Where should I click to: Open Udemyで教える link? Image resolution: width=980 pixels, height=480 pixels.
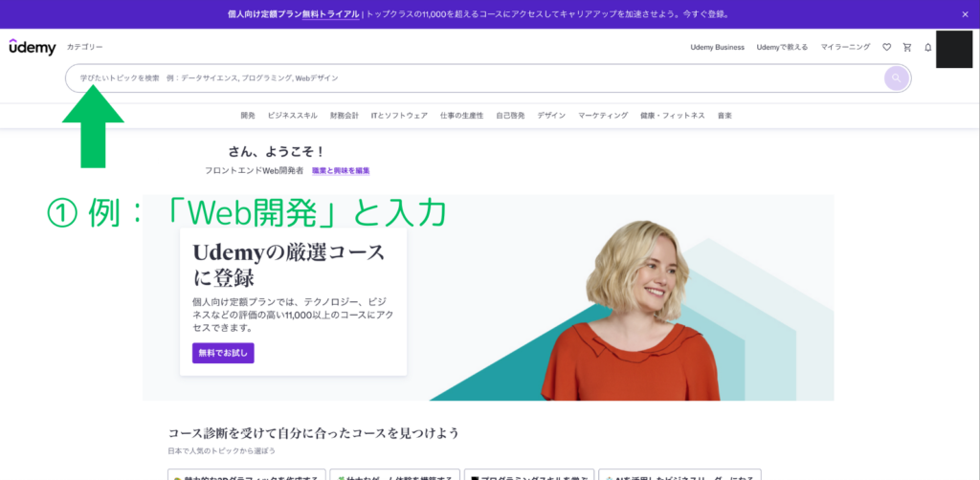782,48
